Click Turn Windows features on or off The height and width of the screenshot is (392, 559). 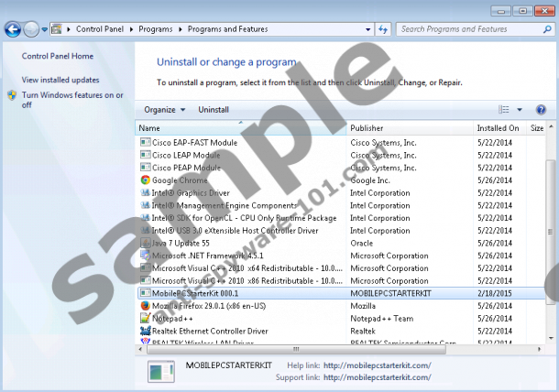(71, 100)
